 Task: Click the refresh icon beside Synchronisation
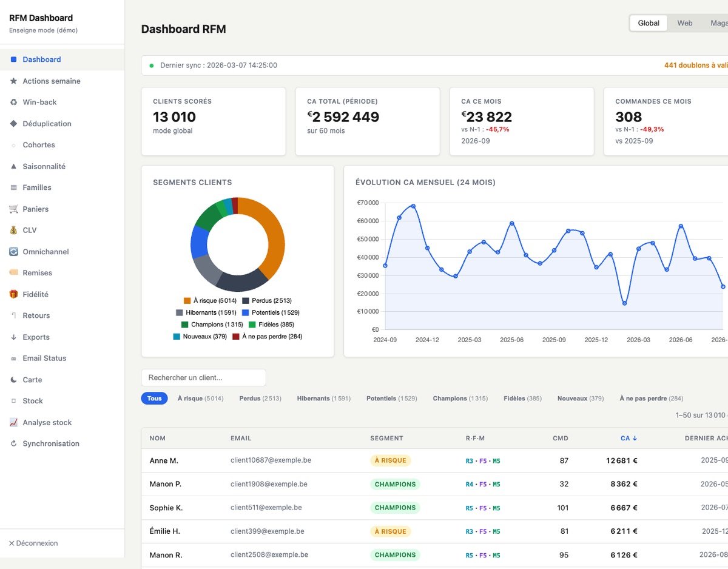tap(13, 443)
